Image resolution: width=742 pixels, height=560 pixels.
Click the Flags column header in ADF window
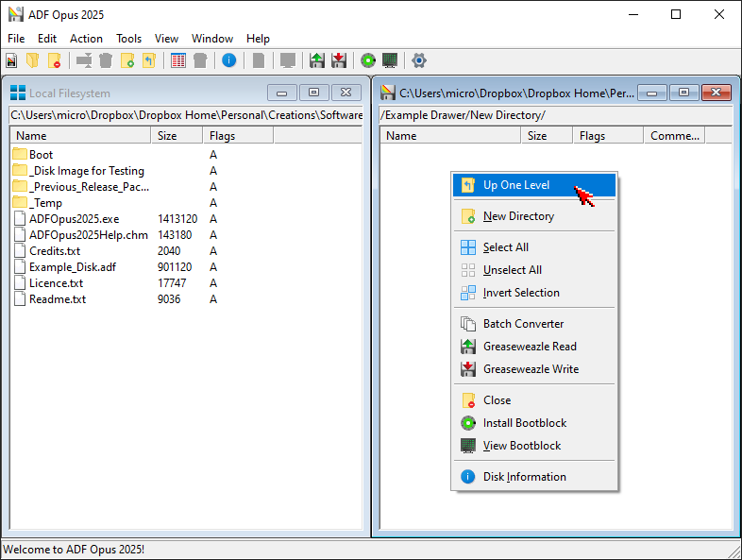point(608,136)
